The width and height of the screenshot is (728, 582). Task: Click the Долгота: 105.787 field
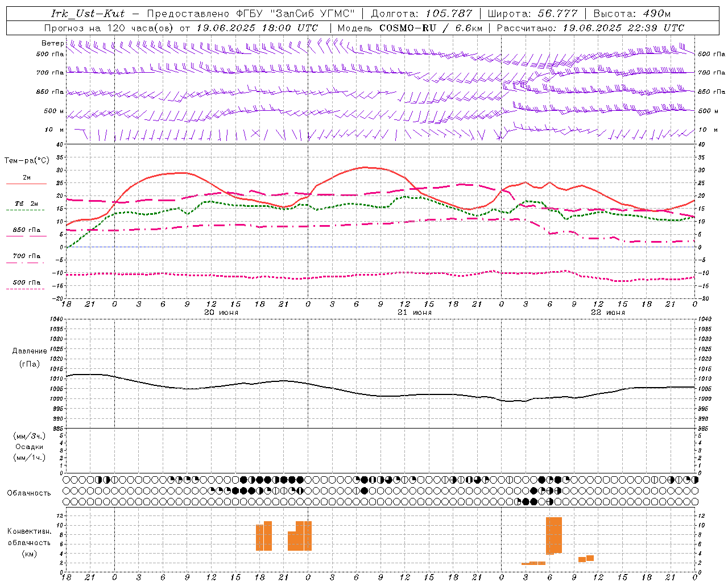tap(421, 14)
